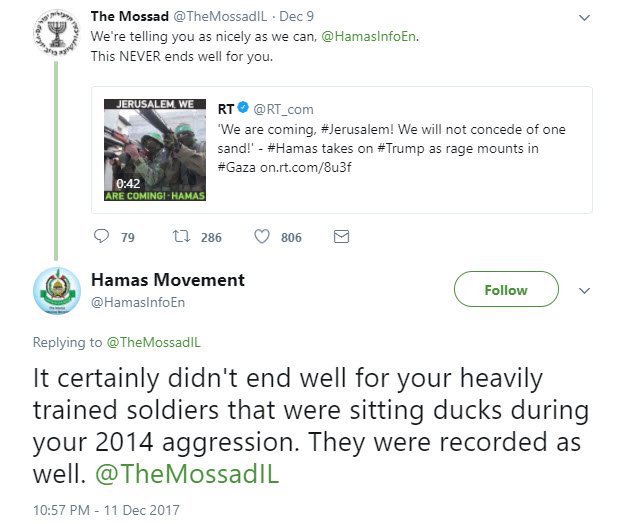Click RT verified badge icon
The width and height of the screenshot is (621, 524).
(x=243, y=108)
